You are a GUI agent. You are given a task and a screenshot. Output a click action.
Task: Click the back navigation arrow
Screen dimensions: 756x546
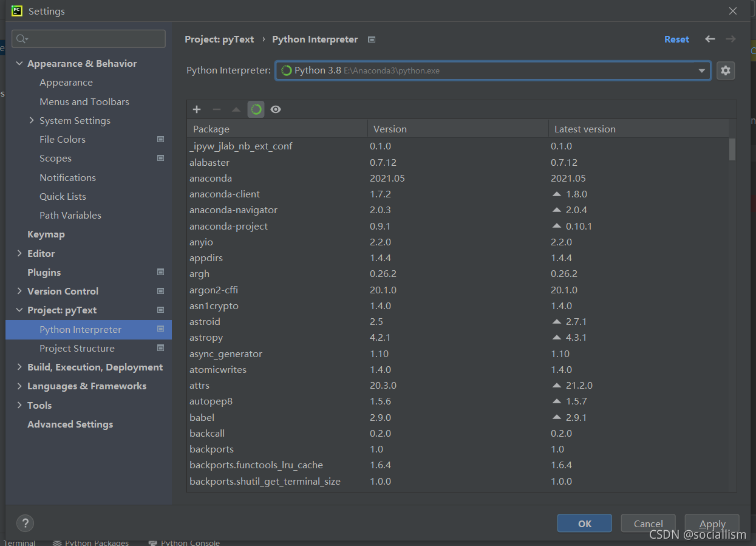point(710,39)
